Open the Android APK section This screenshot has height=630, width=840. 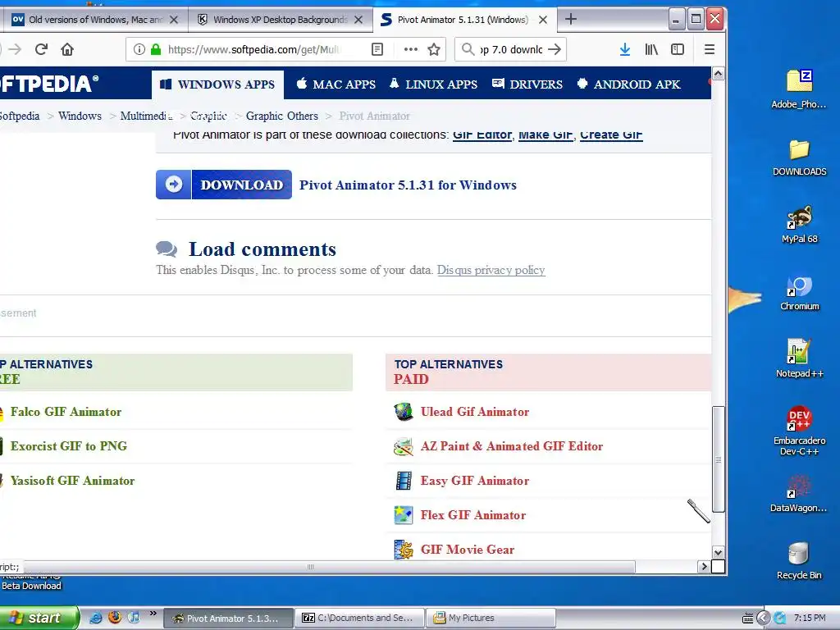629,84
